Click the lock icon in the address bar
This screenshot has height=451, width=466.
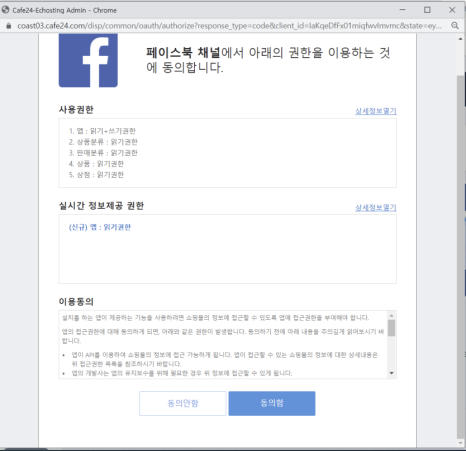[x=9, y=26]
